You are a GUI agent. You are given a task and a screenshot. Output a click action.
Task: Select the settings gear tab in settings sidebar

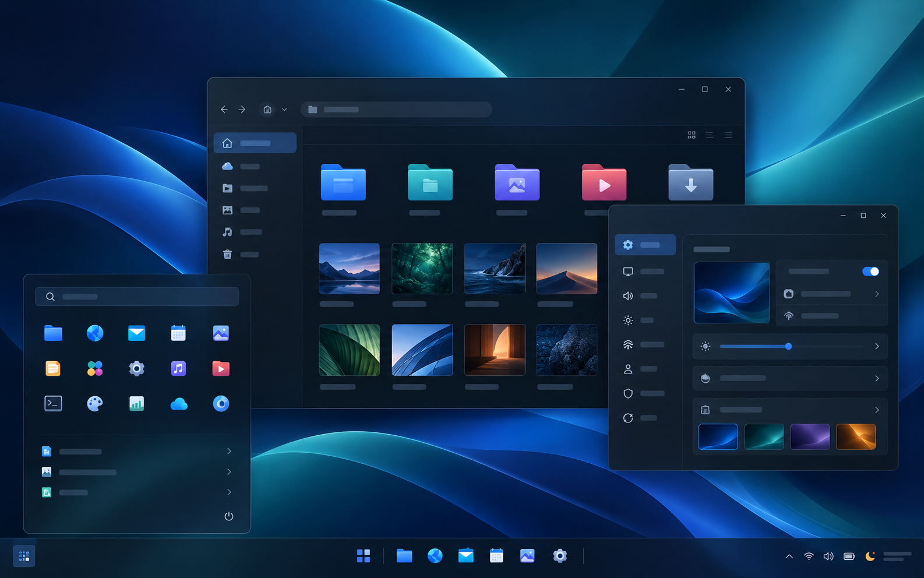645,245
